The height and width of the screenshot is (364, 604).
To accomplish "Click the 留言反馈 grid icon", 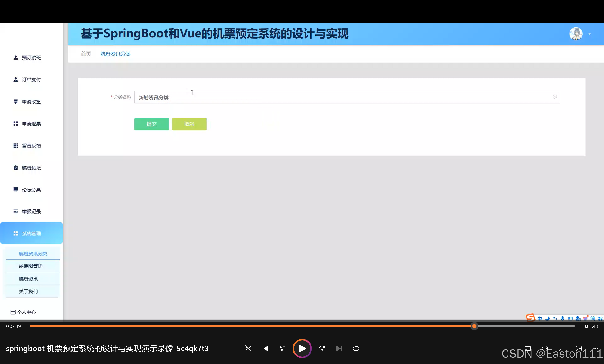I will click(16, 145).
